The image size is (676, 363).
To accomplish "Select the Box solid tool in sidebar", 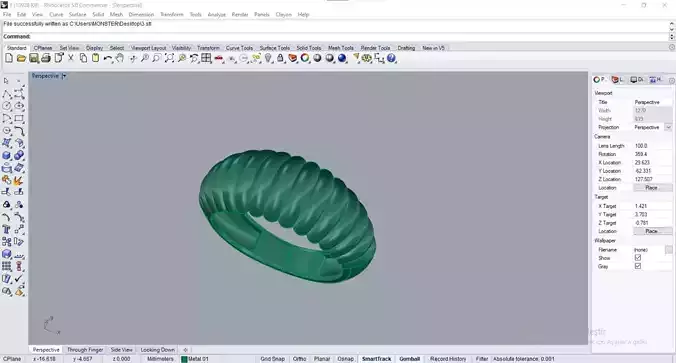I will (6, 155).
